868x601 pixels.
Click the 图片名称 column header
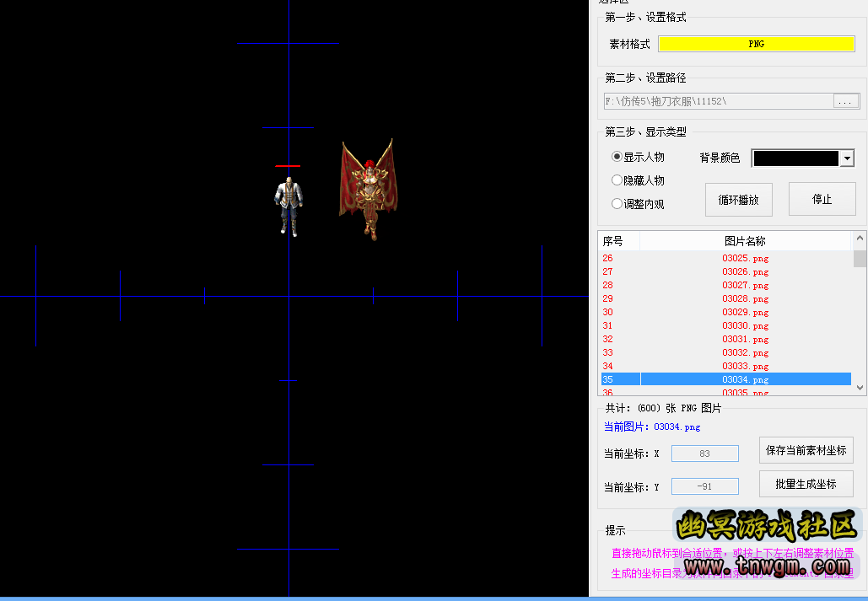click(x=745, y=241)
